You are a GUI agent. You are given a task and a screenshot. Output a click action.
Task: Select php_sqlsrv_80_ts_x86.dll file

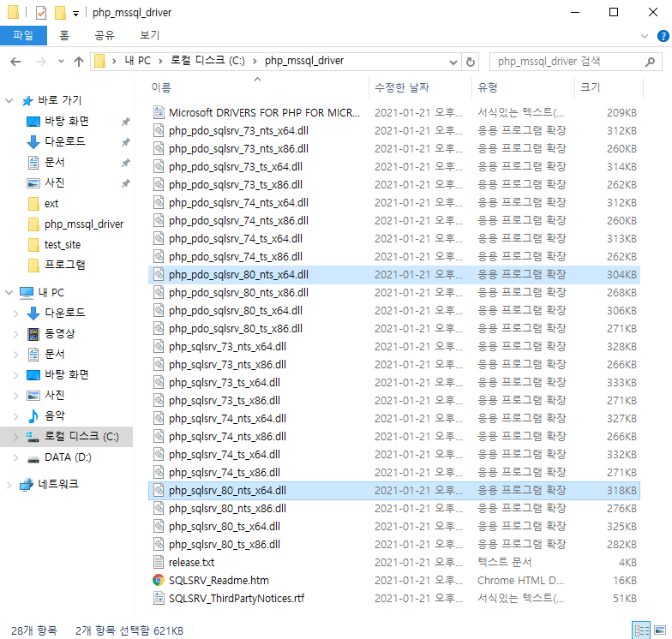394,545
